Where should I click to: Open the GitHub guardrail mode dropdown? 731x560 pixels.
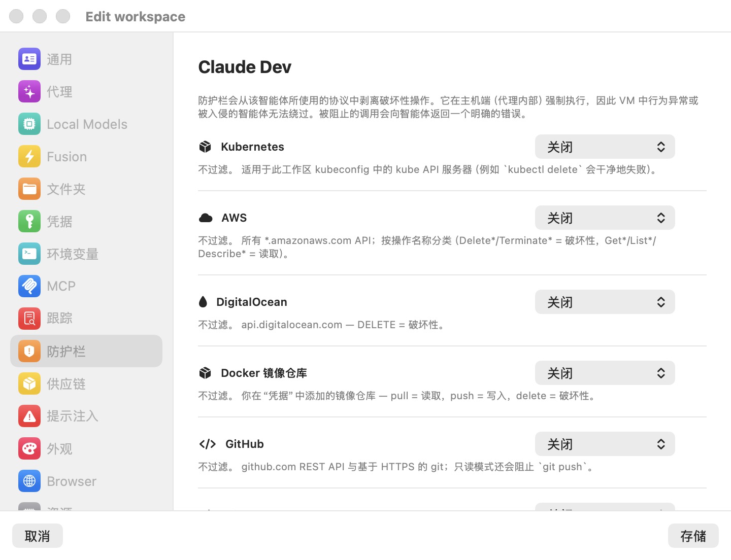point(605,444)
